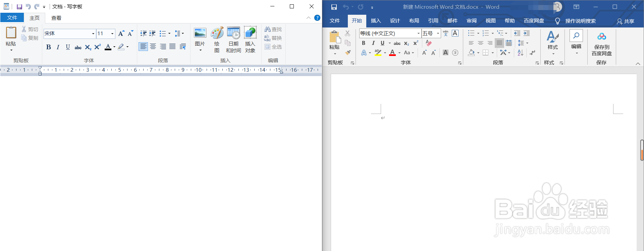Open Word font name combo box
644x251 pixels.
(x=390, y=33)
